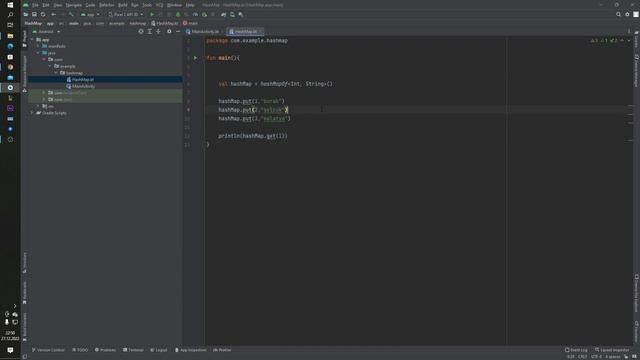Open the Version Control tool window

coord(48,350)
